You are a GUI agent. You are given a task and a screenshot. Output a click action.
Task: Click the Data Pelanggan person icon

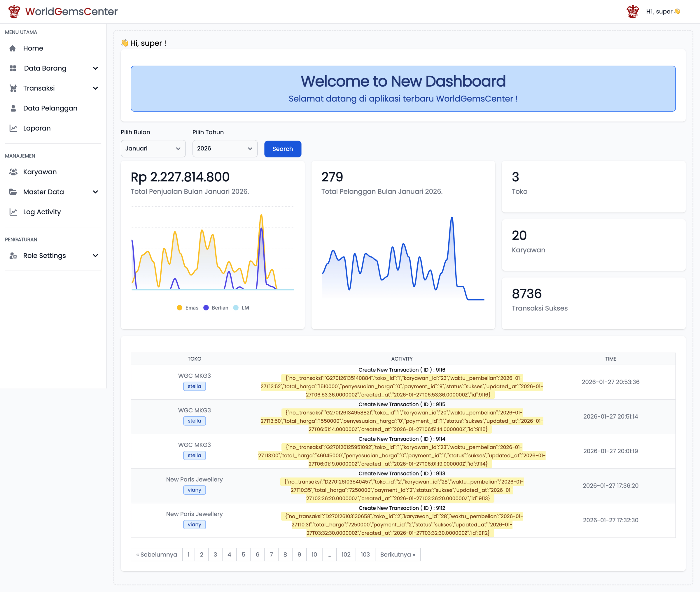click(13, 108)
